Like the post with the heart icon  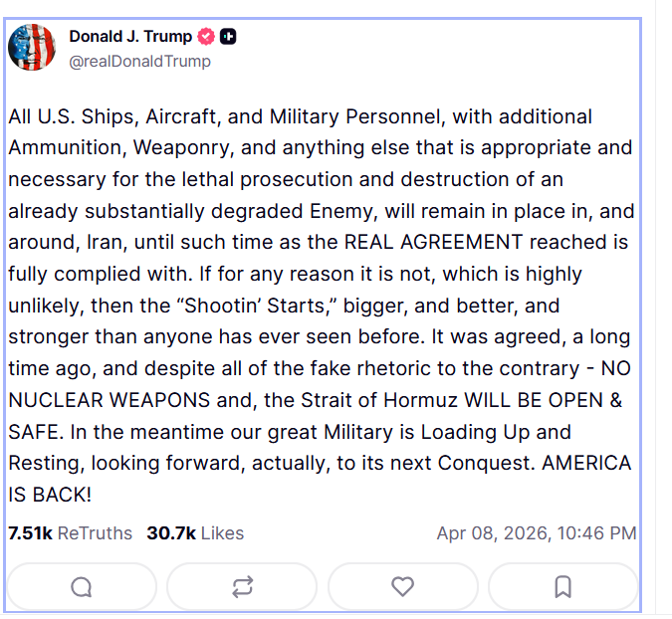tap(402, 587)
